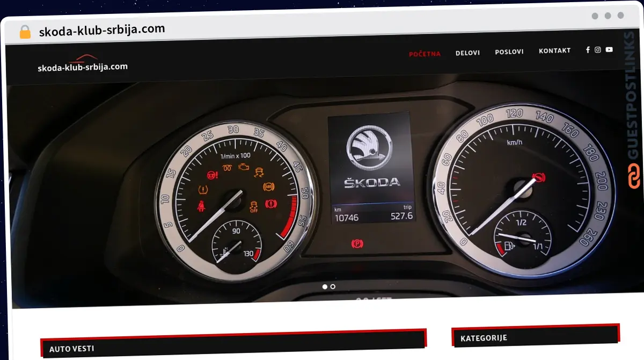Click the KATEGORIJE sidebar heading
Screen dimensions: 644x360
point(484,339)
